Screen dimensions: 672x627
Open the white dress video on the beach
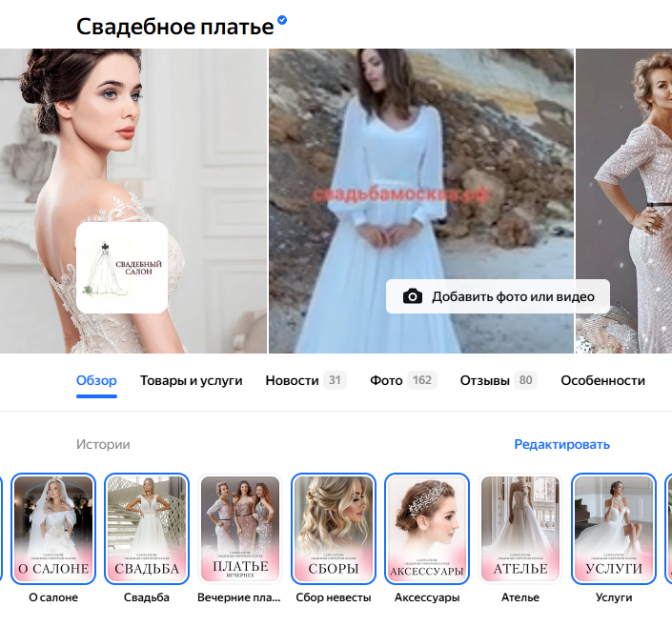coord(421,201)
